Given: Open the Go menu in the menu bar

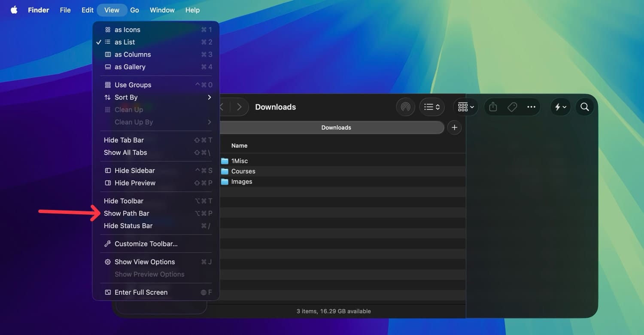Looking at the screenshot, I should click(134, 9).
